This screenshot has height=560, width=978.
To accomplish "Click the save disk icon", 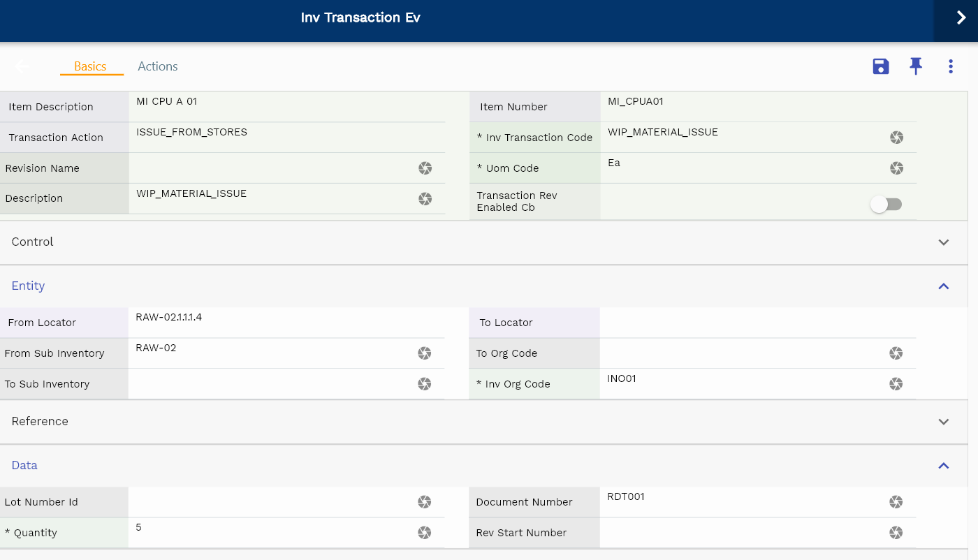I will point(881,66).
